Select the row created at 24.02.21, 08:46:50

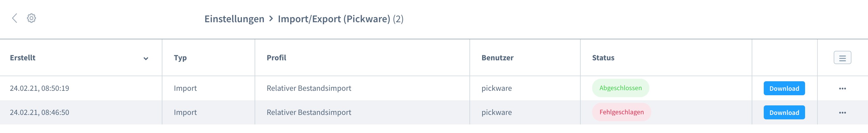39,113
